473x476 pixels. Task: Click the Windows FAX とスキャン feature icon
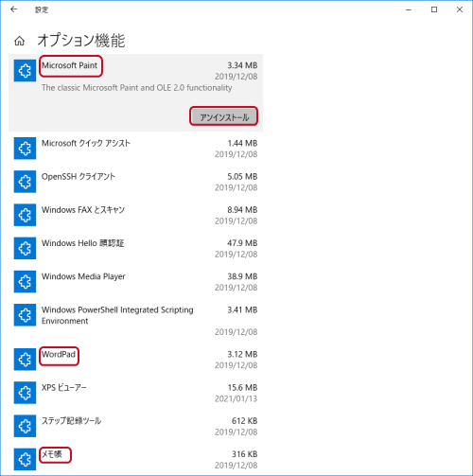click(x=25, y=215)
